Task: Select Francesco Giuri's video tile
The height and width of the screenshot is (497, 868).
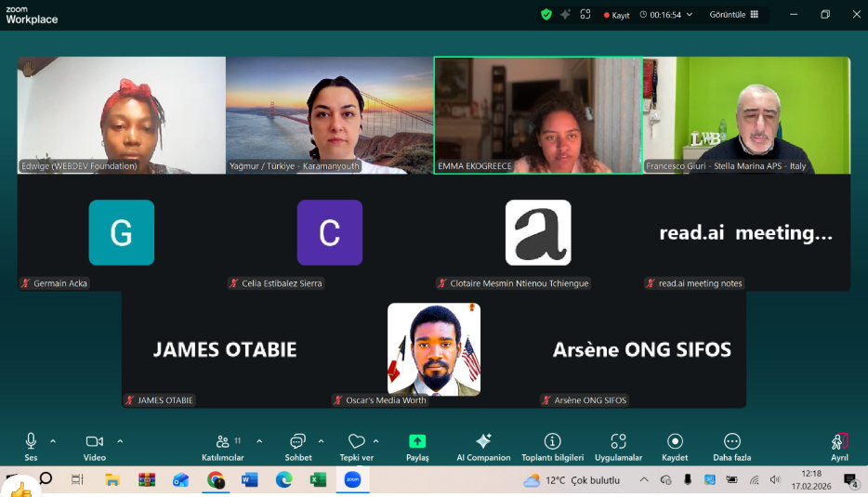Action: point(746,115)
